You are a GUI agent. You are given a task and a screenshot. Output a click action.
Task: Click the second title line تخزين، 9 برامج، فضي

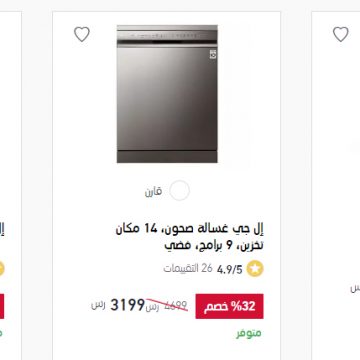coord(214,246)
